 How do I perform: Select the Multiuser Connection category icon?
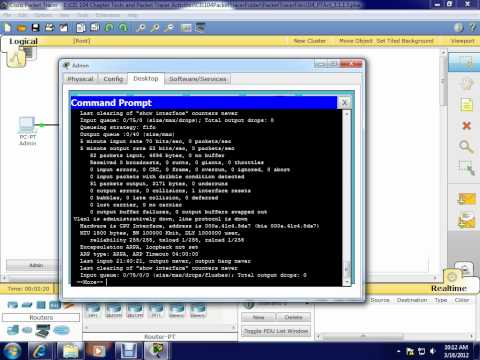61,330
